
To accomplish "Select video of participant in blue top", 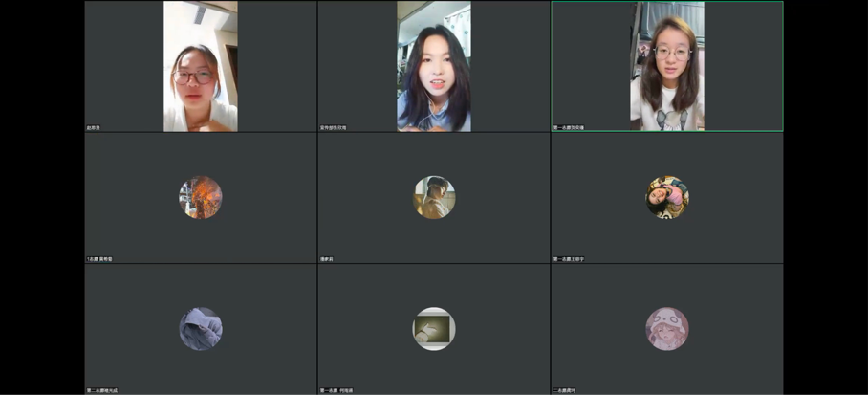I will click(x=434, y=66).
